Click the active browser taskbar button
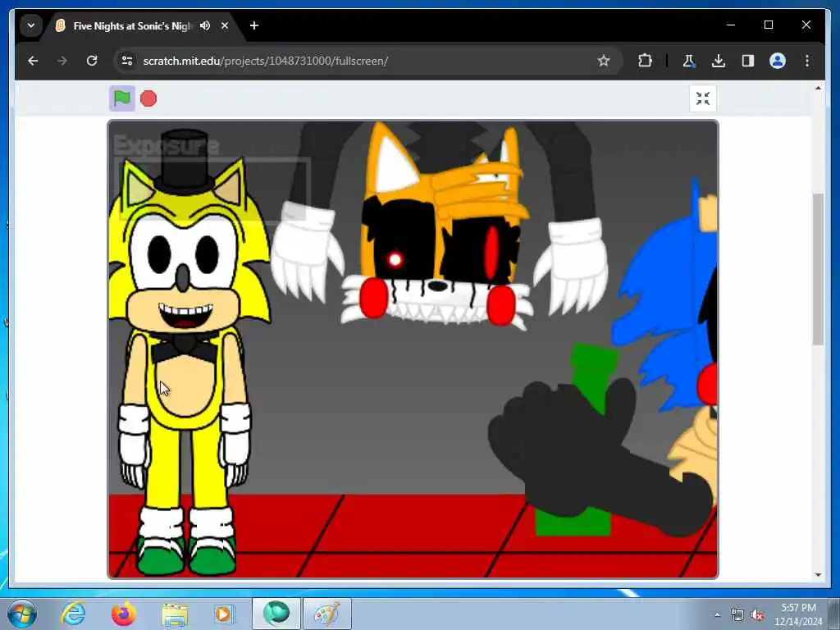The width and height of the screenshot is (840, 630). pyautogui.click(x=276, y=614)
